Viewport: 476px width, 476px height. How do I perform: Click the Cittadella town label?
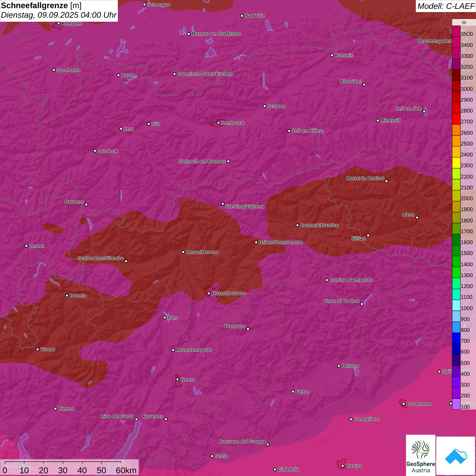coord(288,469)
